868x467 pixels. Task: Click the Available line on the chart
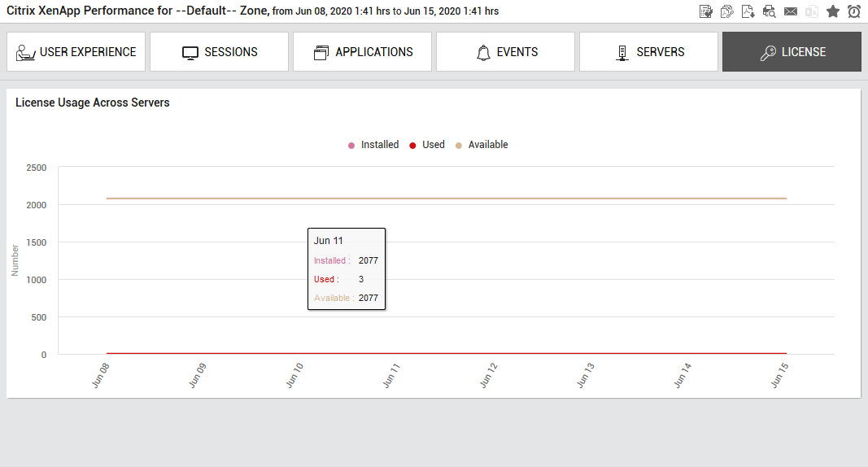tap(446, 198)
